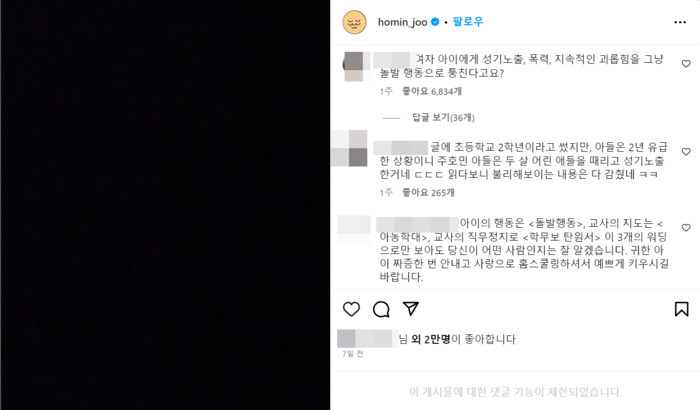Follow the account with the 팔로우 button
Image resolution: width=700 pixels, height=410 pixels.
pos(468,21)
